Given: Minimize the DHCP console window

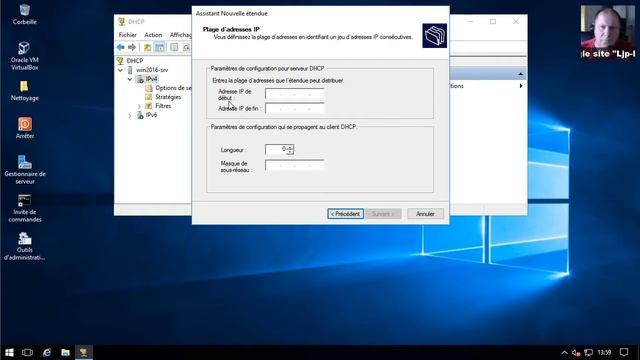Looking at the screenshot, I should 470,21.
